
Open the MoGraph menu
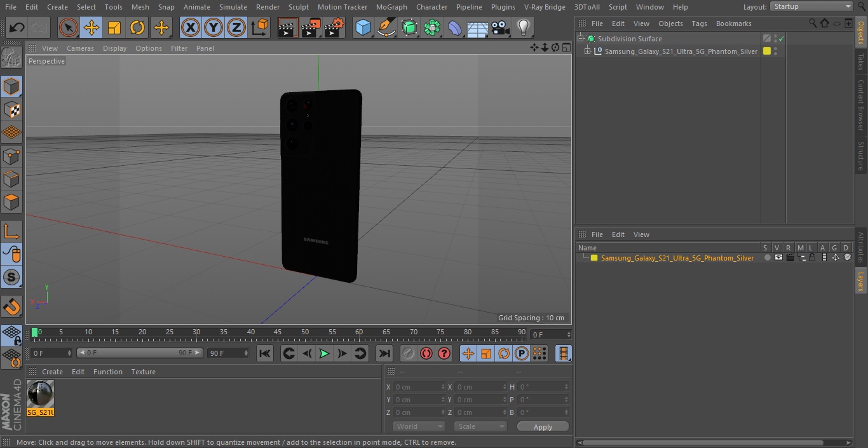[x=391, y=7]
